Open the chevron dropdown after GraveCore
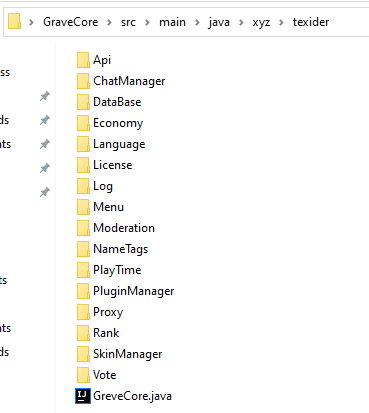 point(109,23)
